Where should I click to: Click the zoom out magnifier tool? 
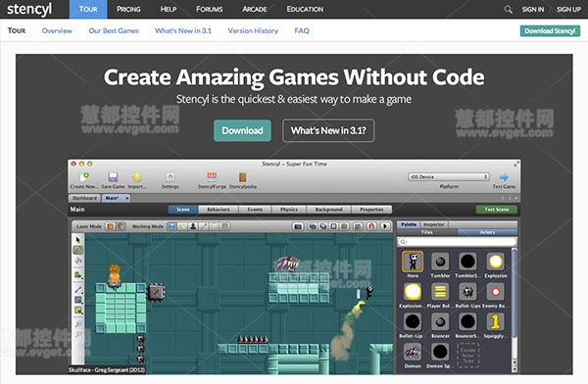[x=78, y=334]
